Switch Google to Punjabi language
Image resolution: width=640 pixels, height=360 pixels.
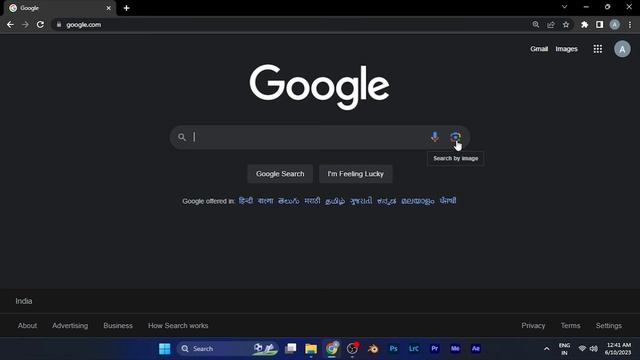pyautogui.click(x=448, y=201)
